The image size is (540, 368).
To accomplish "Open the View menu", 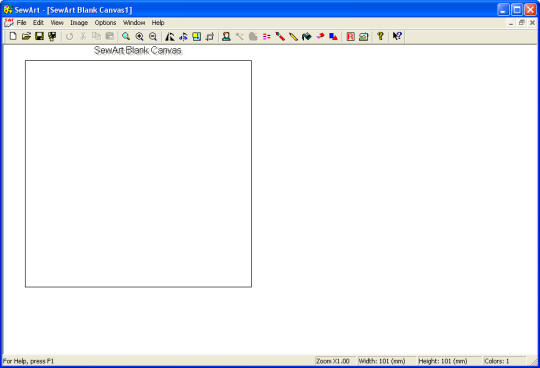I will click(x=57, y=23).
